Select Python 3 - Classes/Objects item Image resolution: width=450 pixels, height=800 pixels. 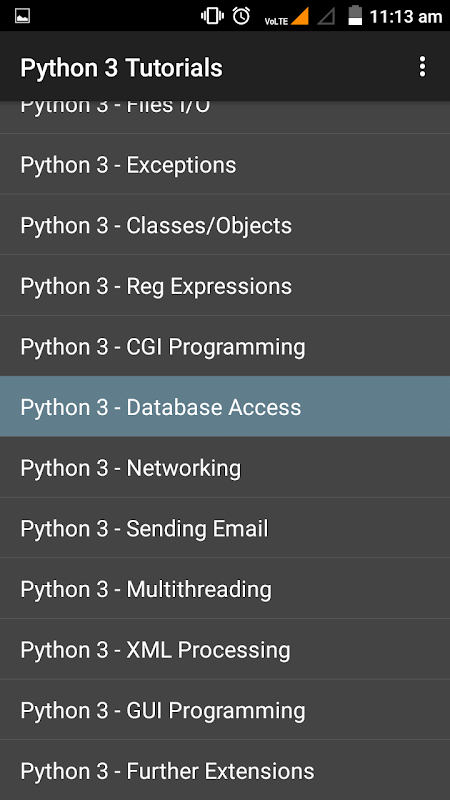pyautogui.click(x=225, y=225)
